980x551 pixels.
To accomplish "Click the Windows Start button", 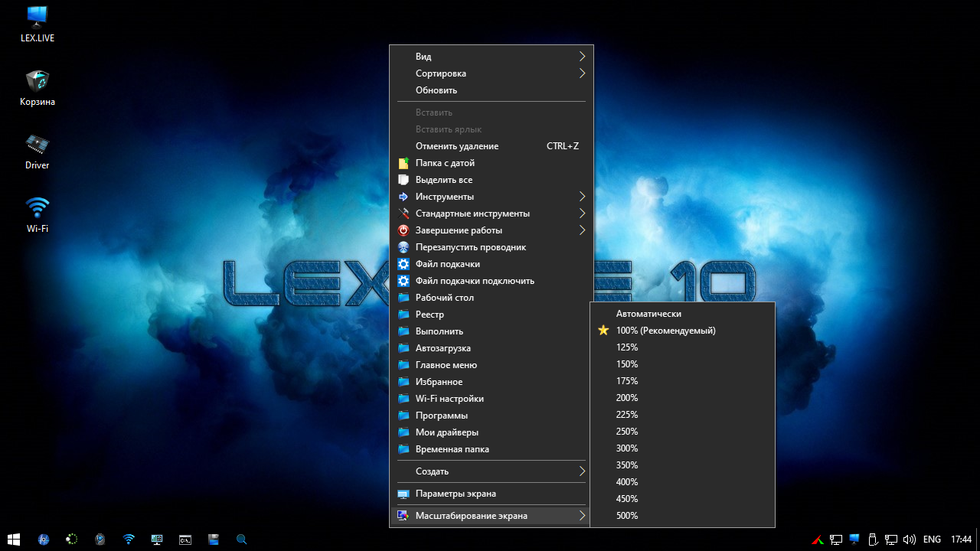I will (14, 540).
